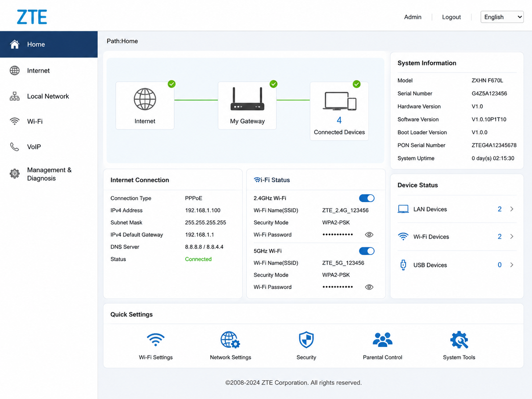This screenshot has height=399, width=532.
Task: Click the ZTE logo
Action: coord(32,17)
